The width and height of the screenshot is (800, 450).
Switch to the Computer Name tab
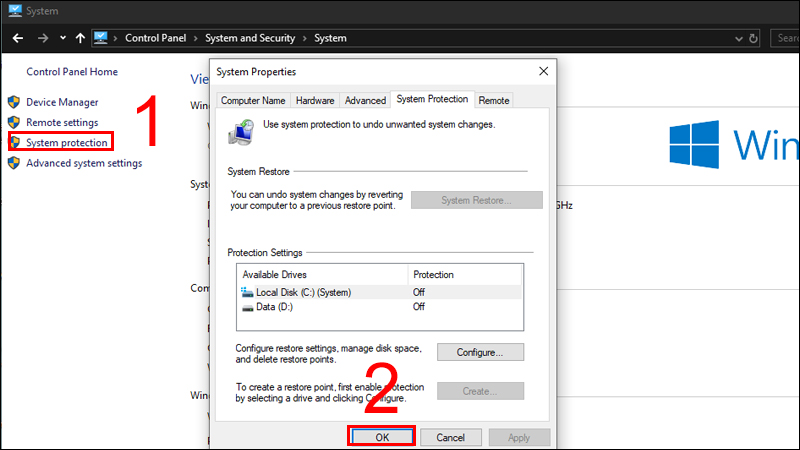coord(253,100)
